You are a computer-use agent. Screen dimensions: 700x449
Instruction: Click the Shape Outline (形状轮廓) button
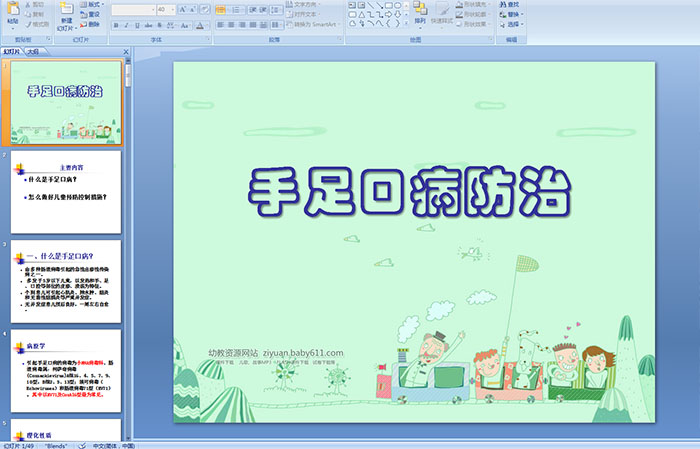point(473,14)
